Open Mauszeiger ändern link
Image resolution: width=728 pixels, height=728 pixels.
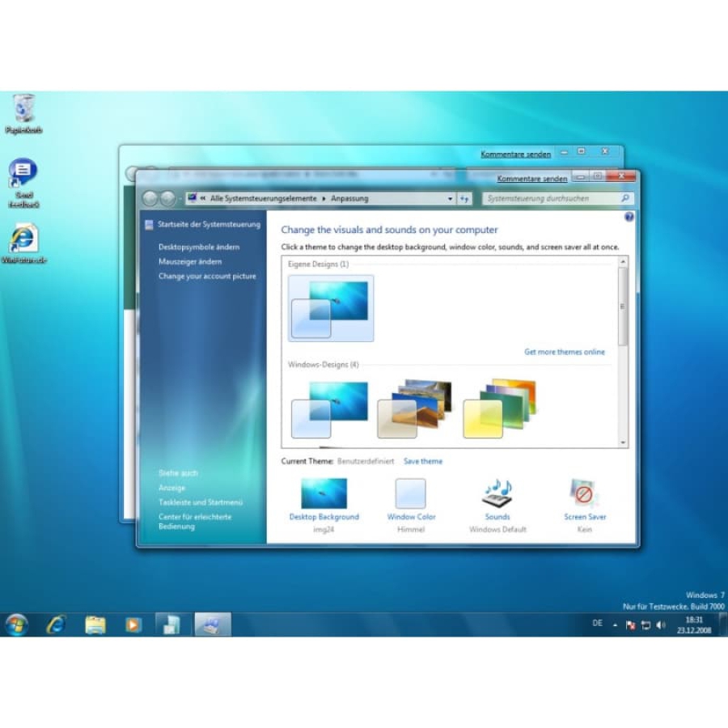[190, 261]
